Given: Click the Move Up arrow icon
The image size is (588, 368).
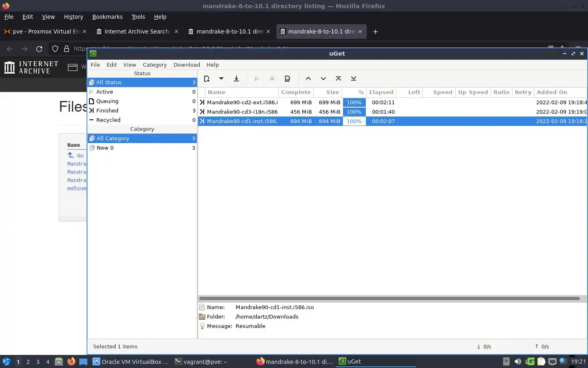Looking at the screenshot, I should pos(308,79).
